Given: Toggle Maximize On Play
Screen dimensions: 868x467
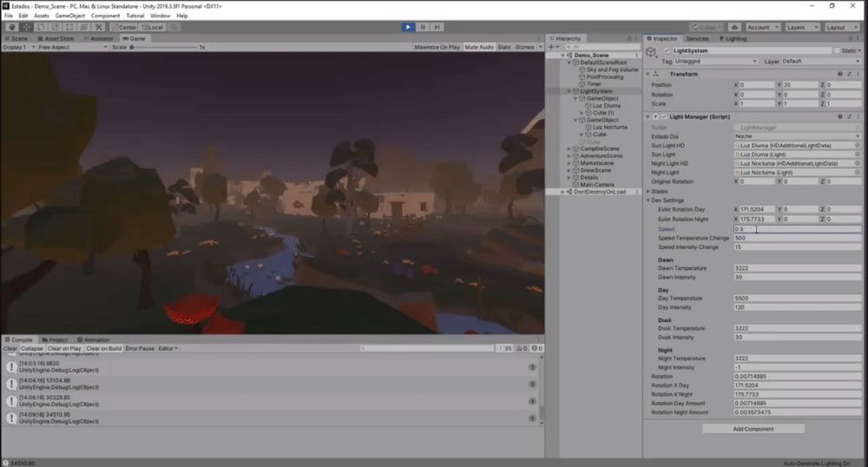Looking at the screenshot, I should (437, 47).
